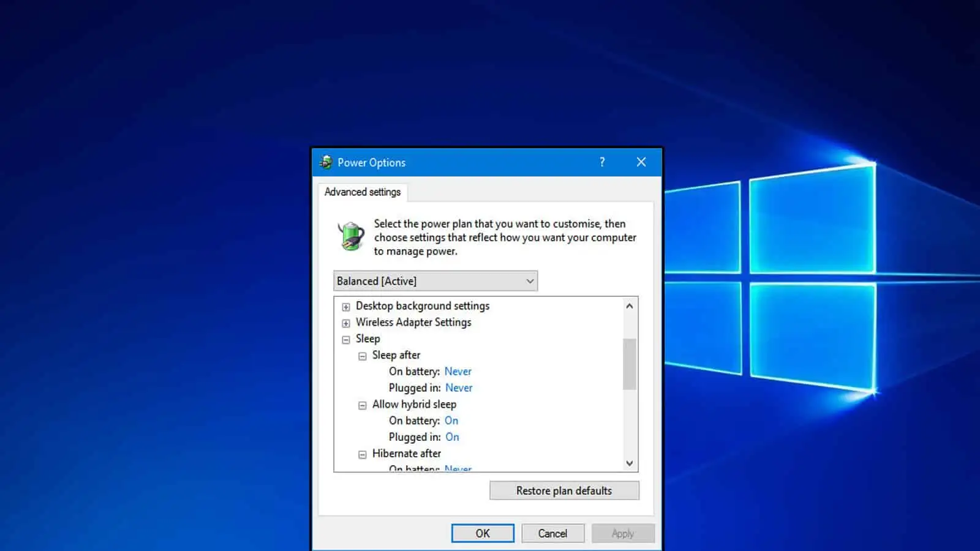Expand Desktop background settings node
Viewport: 980px width, 551px height.
[346, 307]
